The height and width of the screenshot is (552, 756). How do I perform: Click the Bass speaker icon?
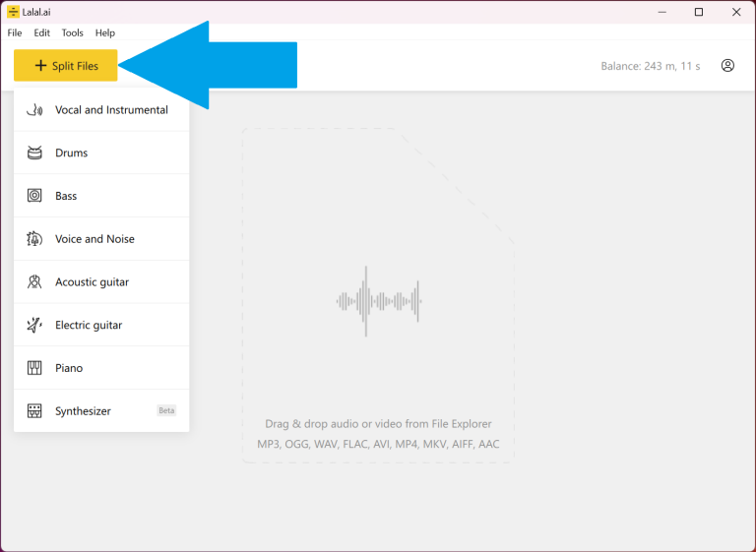point(34,196)
